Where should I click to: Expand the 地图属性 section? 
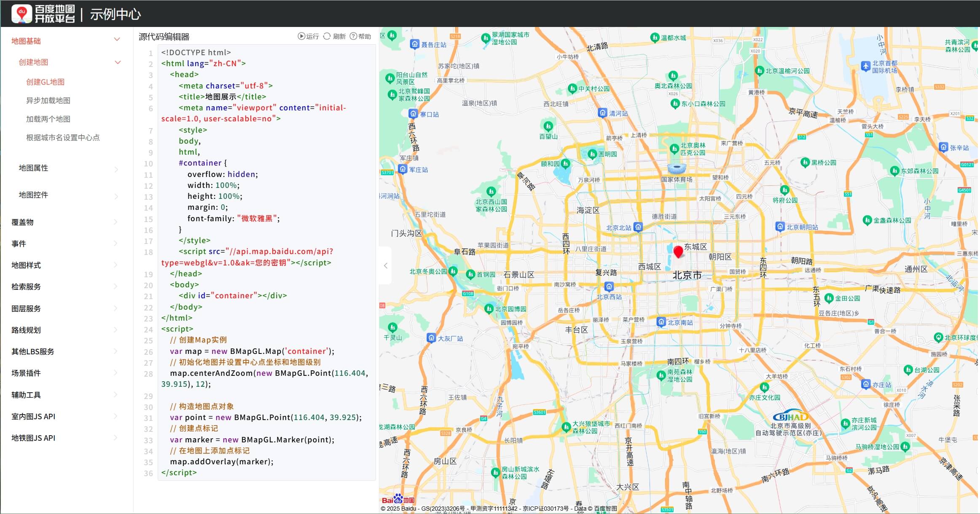[x=34, y=168]
